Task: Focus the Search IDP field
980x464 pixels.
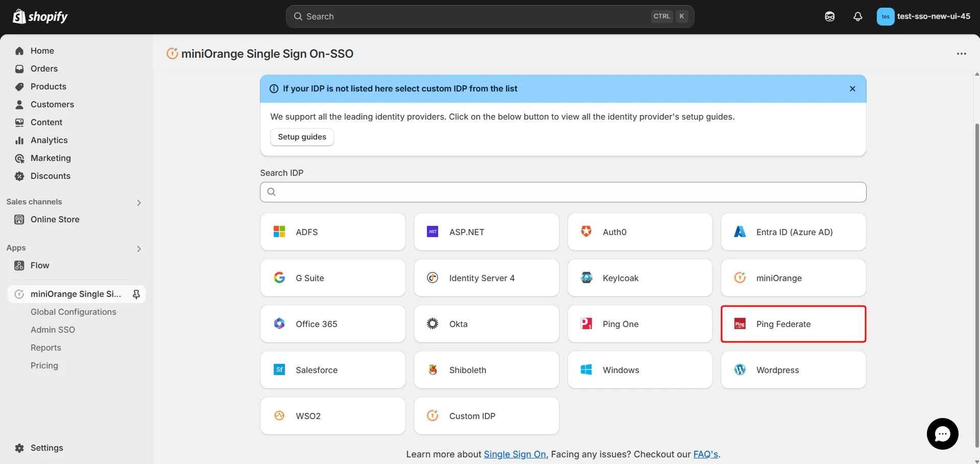Action: (563, 192)
